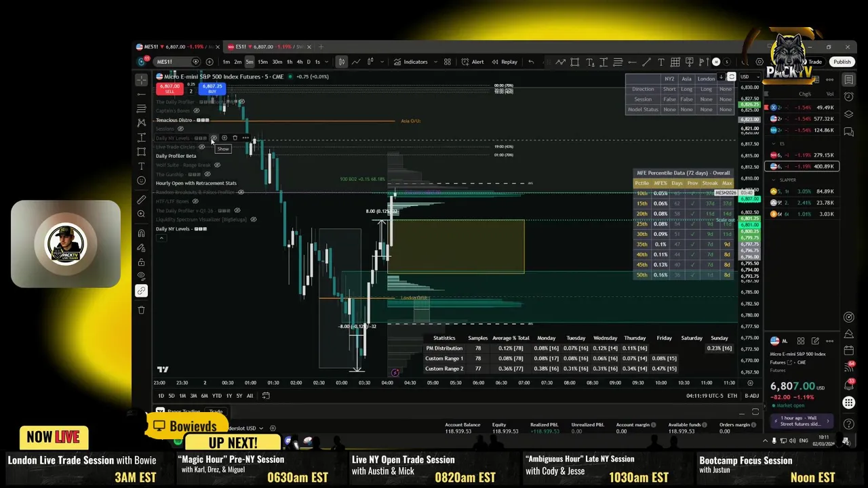
Task: Open the calendar icon in right sidebar
Action: tap(849, 350)
